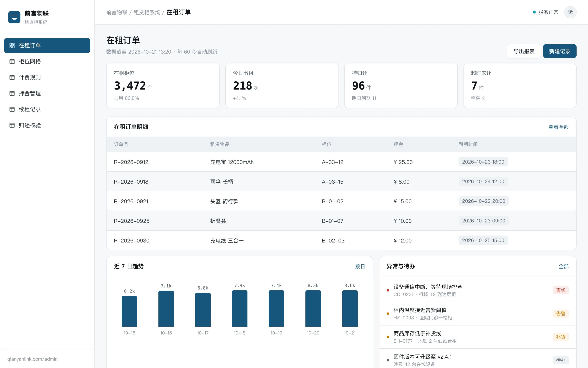Click the 计费规则 sidebar icon
The height and width of the screenshot is (368, 588).
click(12, 77)
